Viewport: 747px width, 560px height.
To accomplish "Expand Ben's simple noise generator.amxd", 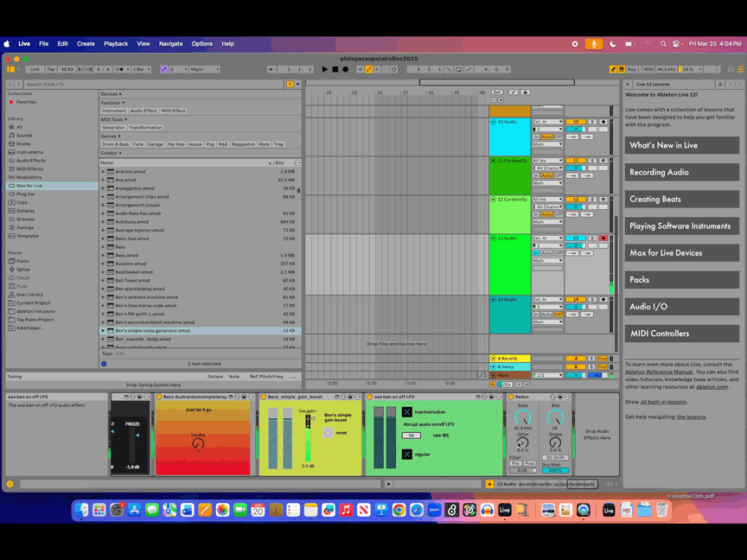I will point(103,331).
